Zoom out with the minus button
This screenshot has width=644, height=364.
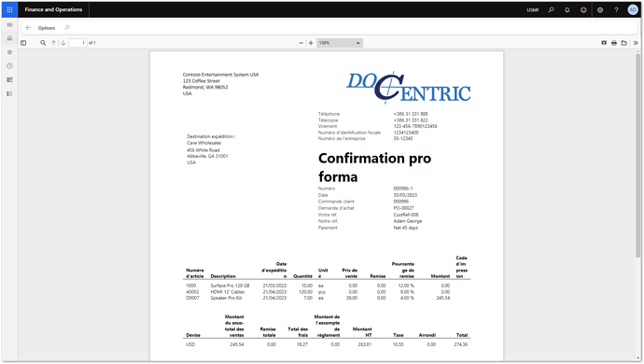(301, 43)
